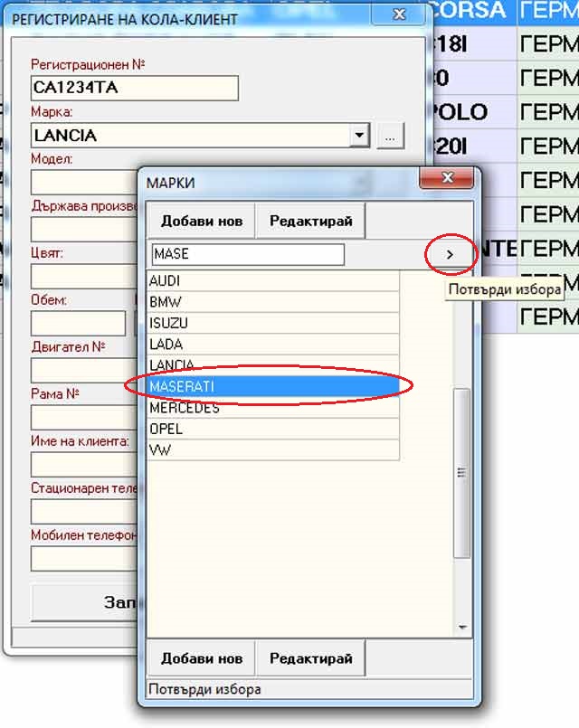Select OPEL in the brand list

tap(273, 429)
